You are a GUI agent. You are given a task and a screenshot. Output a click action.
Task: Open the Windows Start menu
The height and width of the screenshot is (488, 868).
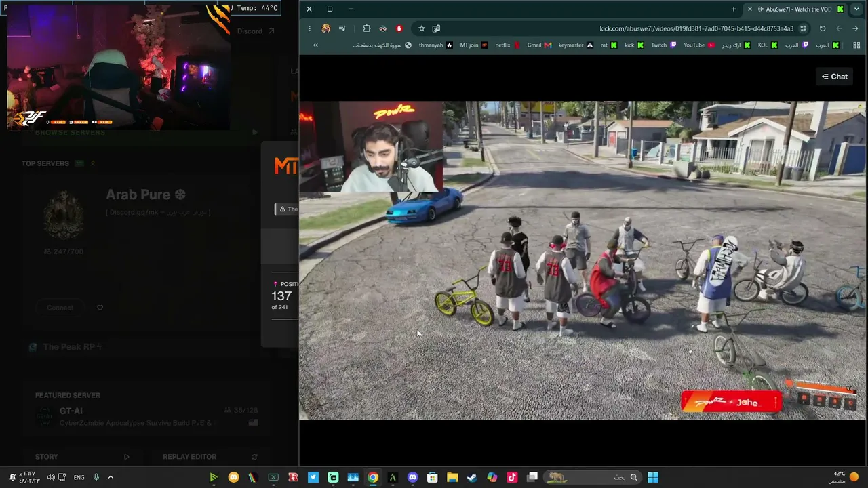[x=653, y=477]
